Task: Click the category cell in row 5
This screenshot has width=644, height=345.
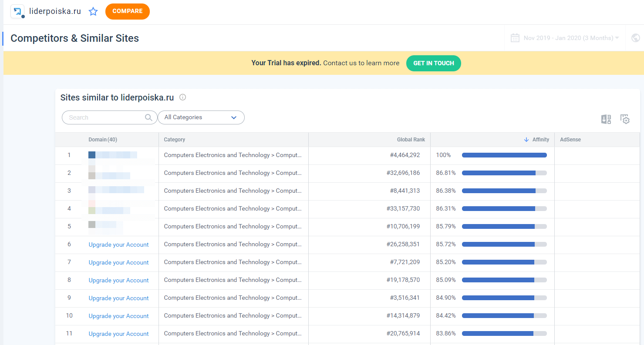Action: (233, 226)
